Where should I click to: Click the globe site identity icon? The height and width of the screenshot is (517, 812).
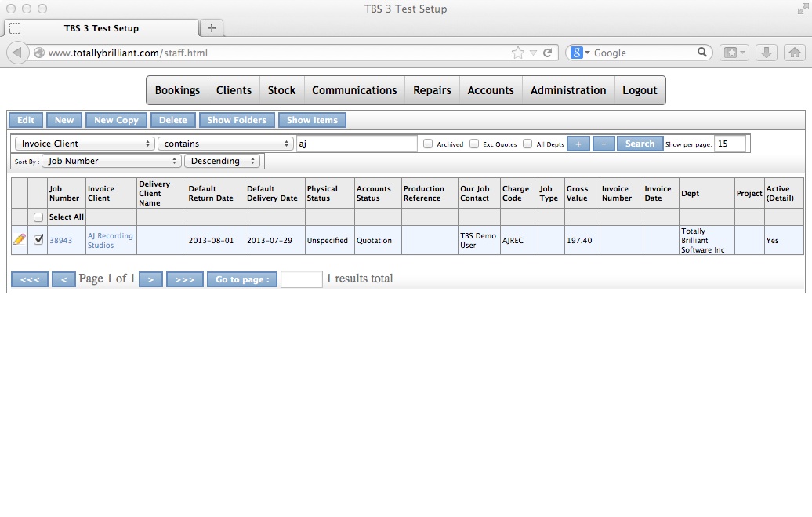[x=39, y=53]
